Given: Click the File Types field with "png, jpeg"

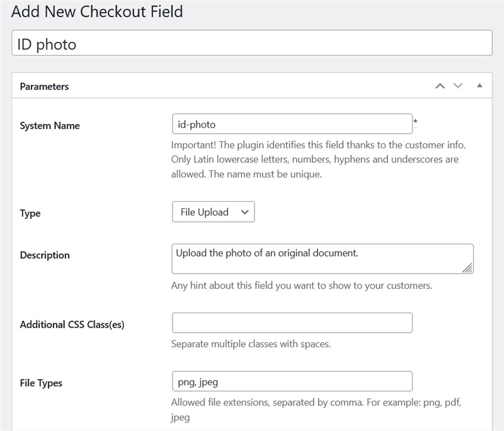Looking at the screenshot, I should pyautogui.click(x=291, y=381).
